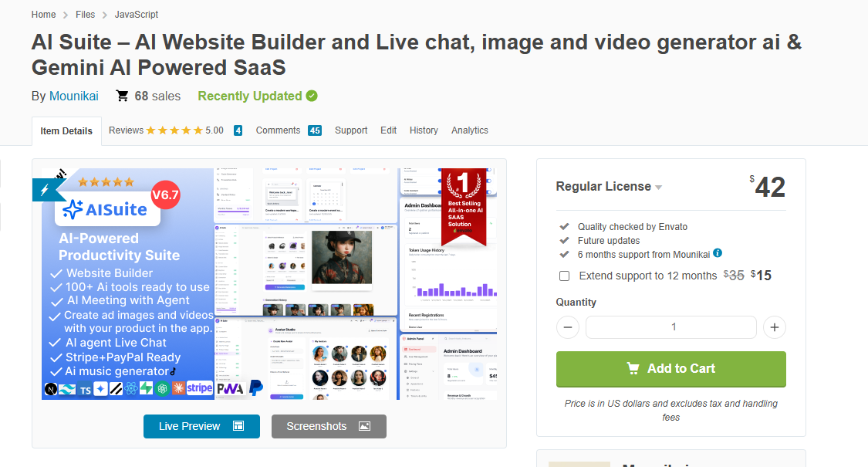The width and height of the screenshot is (868, 467).
Task: Open the Home breadcrumb link
Action: click(x=43, y=15)
